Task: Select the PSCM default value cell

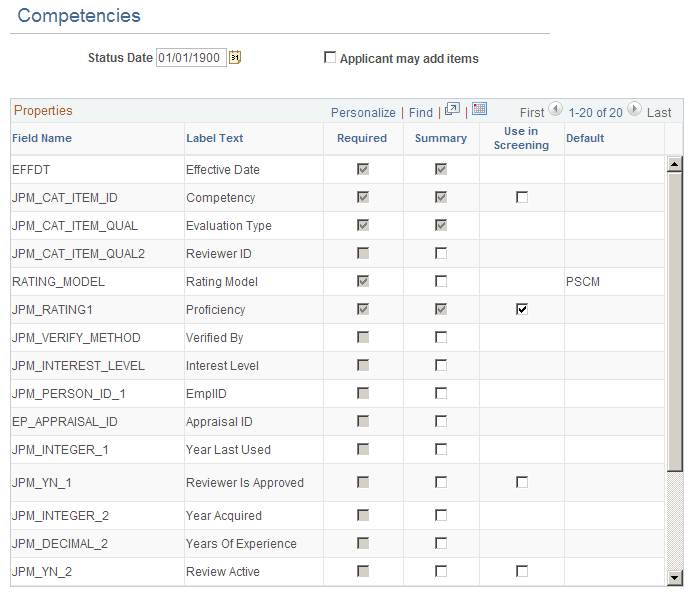Action: [x=583, y=282]
